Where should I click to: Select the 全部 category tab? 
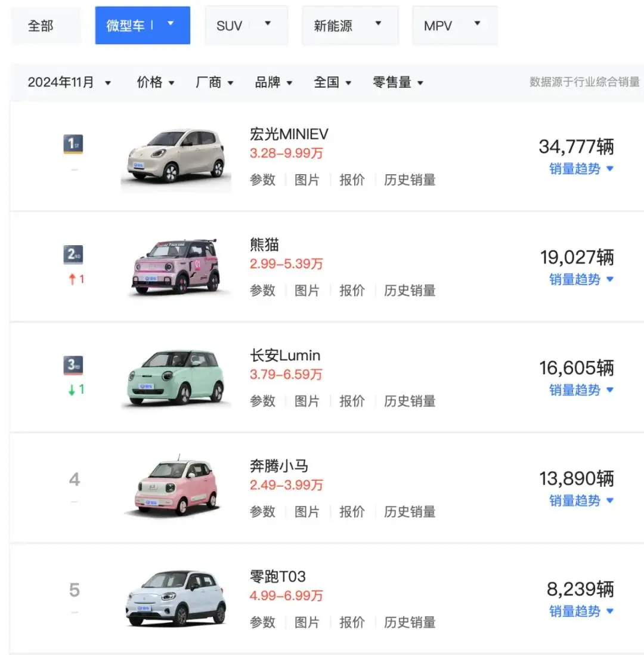(x=46, y=26)
